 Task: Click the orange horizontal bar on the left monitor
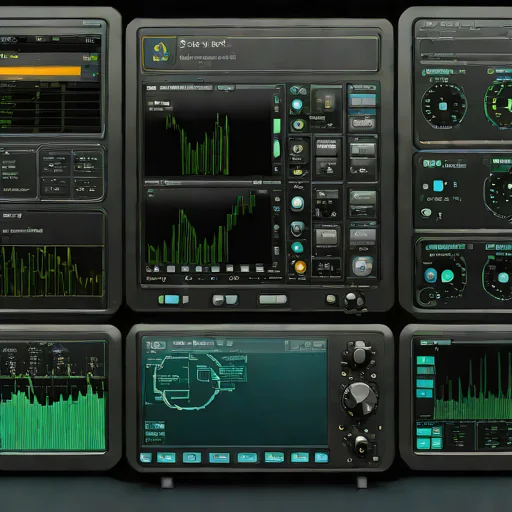(x=40, y=71)
